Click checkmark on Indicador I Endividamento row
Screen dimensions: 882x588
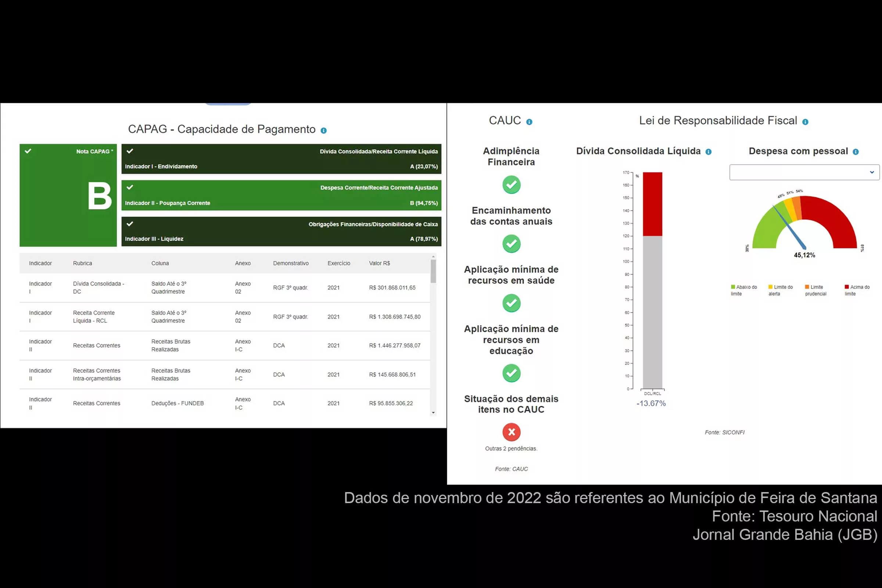[130, 151]
